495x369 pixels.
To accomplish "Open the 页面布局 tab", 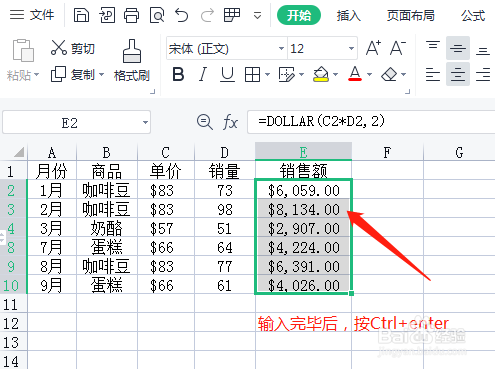I will pyautogui.click(x=411, y=15).
